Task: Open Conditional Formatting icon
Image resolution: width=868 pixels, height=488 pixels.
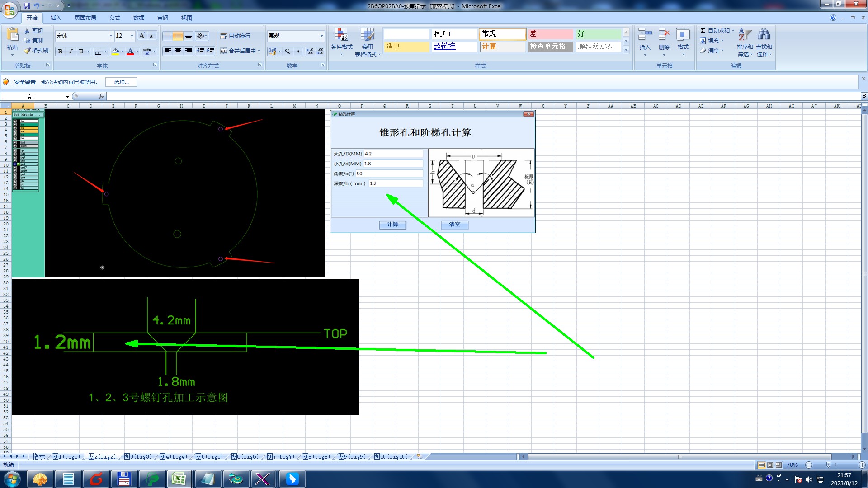Action: (341, 35)
